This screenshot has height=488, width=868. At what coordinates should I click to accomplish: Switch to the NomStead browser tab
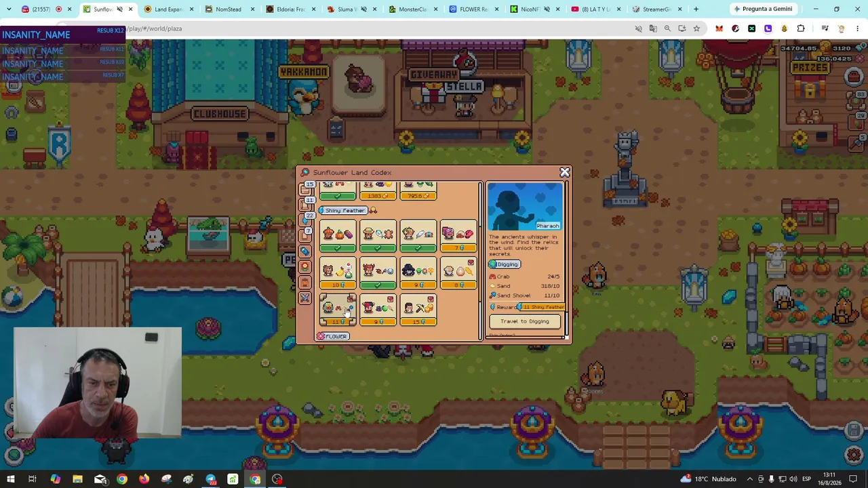(228, 9)
